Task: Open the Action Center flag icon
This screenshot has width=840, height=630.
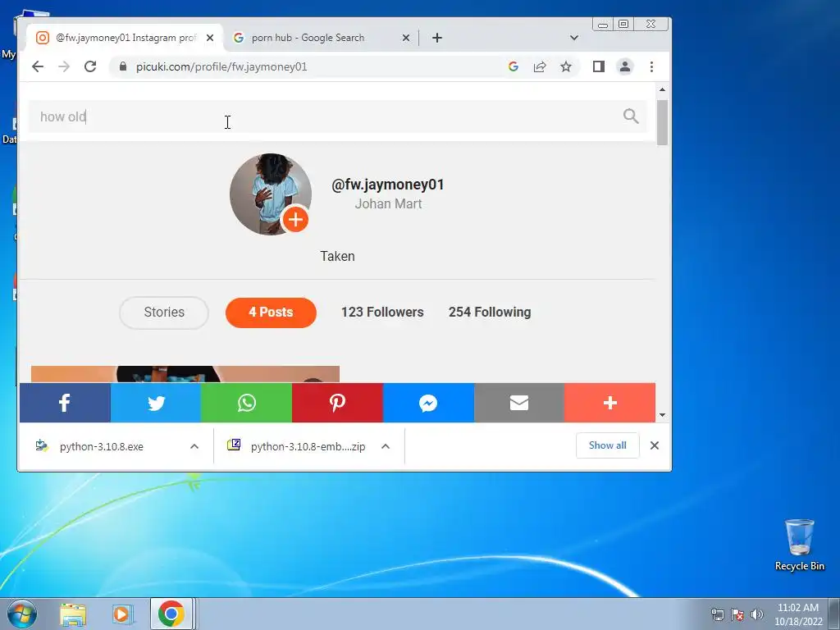Action: [x=737, y=614]
